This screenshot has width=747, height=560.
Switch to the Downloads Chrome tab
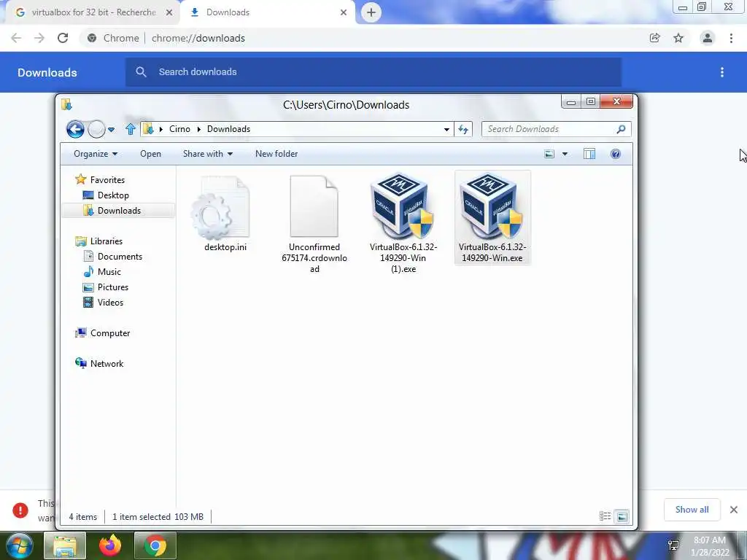click(267, 12)
